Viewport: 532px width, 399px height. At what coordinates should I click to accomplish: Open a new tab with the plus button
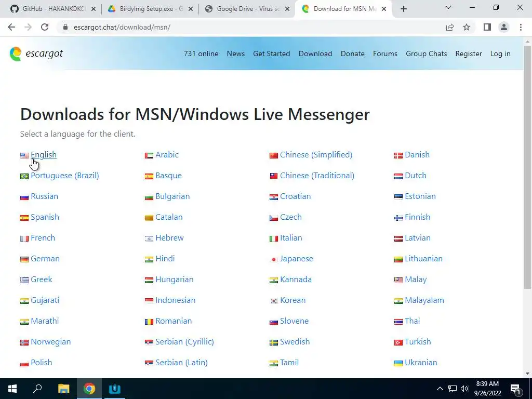point(403,9)
